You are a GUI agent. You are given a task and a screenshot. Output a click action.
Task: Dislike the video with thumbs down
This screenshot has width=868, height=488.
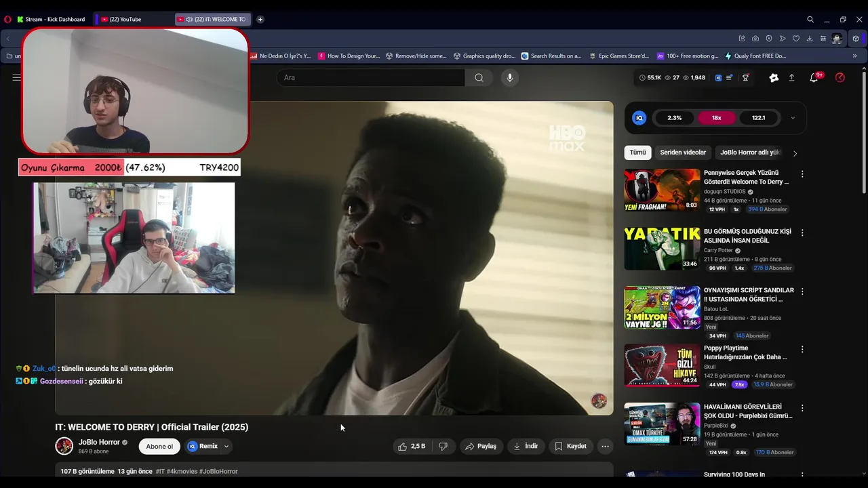pyautogui.click(x=443, y=446)
